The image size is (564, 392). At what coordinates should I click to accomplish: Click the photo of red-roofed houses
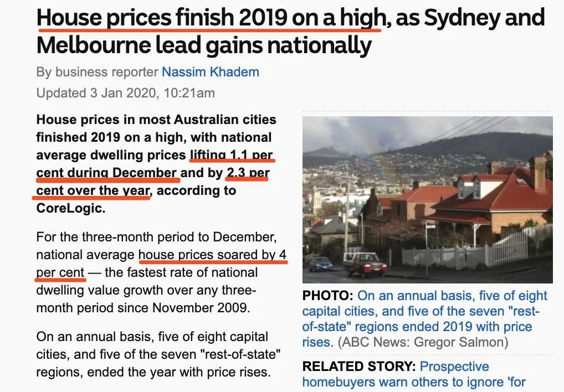pos(427,200)
